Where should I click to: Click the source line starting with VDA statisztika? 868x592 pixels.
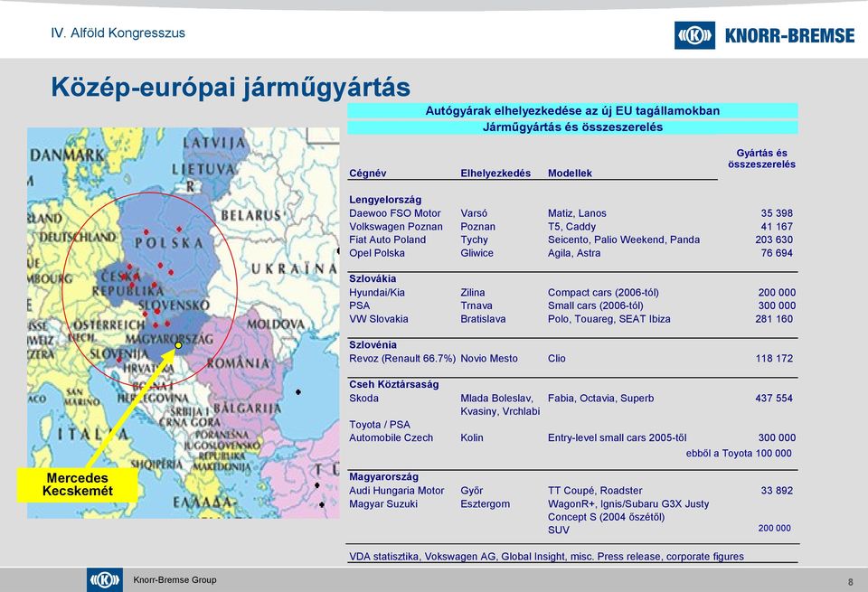coord(546,557)
